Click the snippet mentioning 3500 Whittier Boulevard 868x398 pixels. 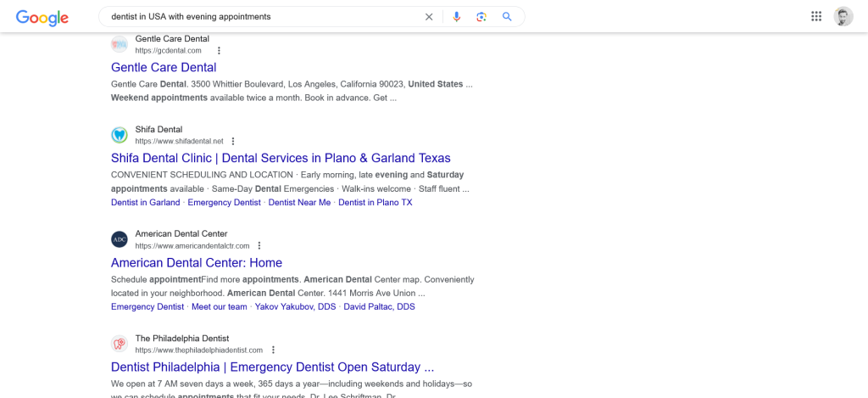point(292,91)
